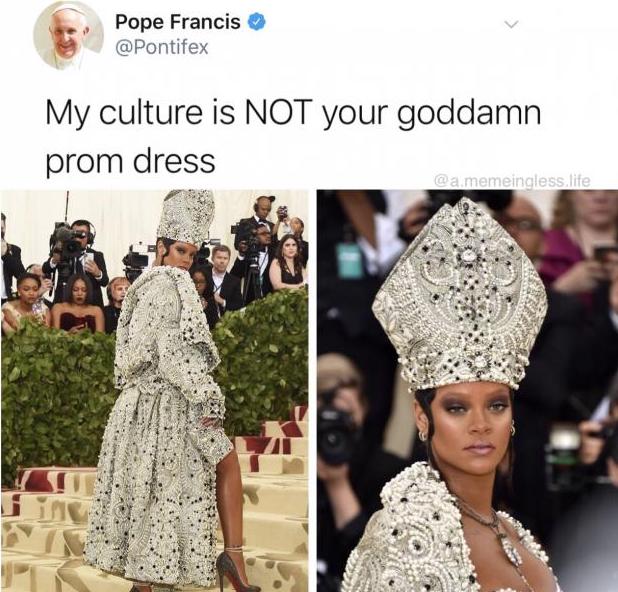Open the right close-up mitre photo
The width and height of the screenshot is (618, 592).
click(x=467, y=391)
